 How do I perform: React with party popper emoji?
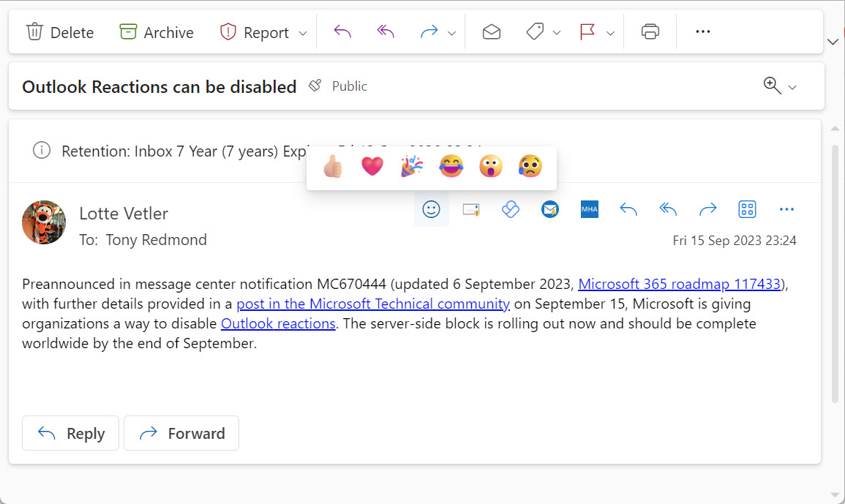(412, 166)
